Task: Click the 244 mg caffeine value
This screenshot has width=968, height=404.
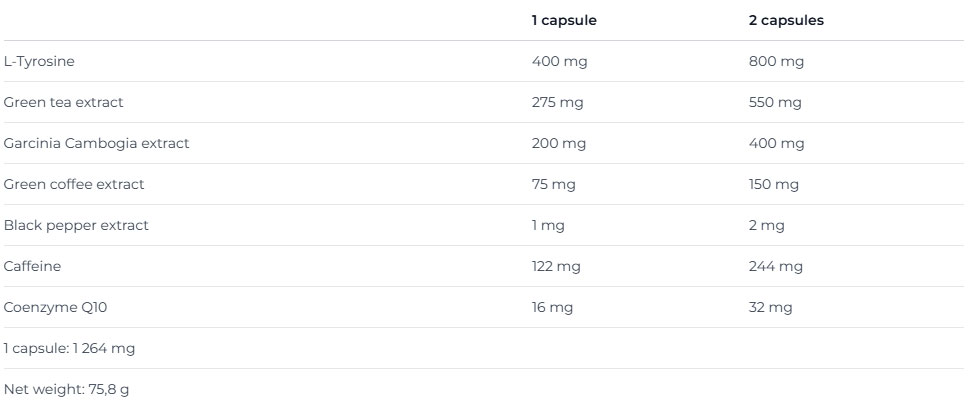Action: pos(775,266)
